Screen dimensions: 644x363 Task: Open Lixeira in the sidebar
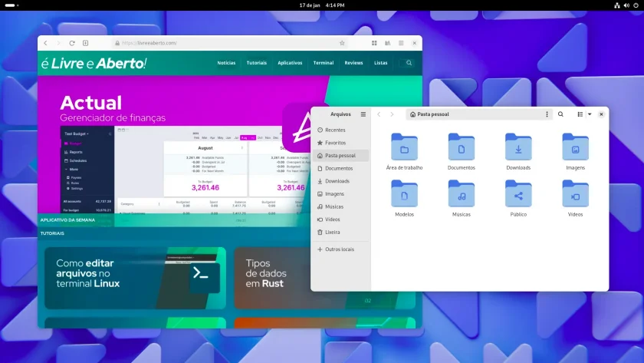pos(341,232)
